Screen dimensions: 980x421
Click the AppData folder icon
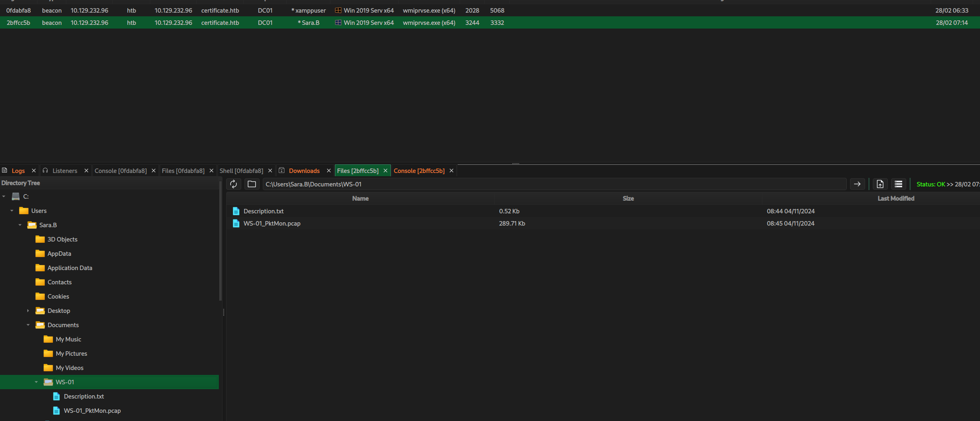tap(40, 253)
